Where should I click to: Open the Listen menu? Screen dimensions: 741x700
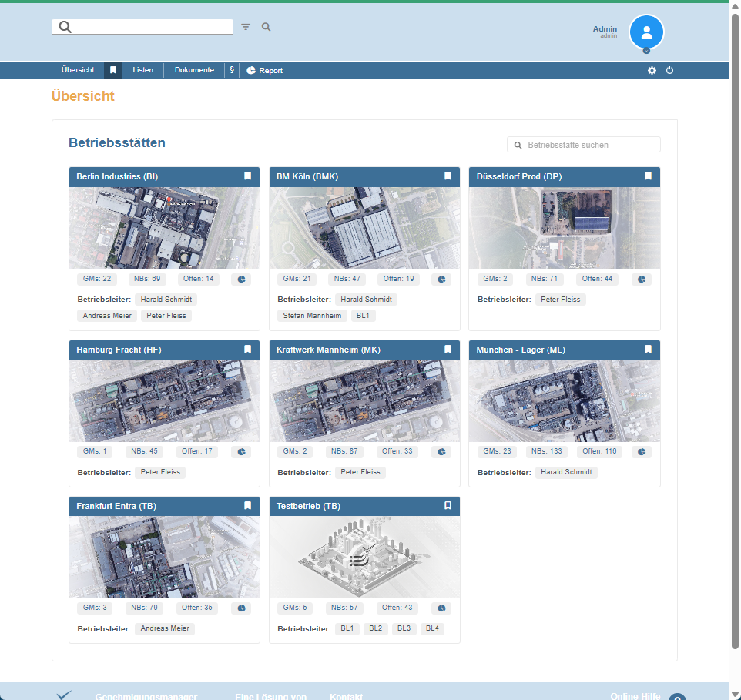click(x=142, y=70)
